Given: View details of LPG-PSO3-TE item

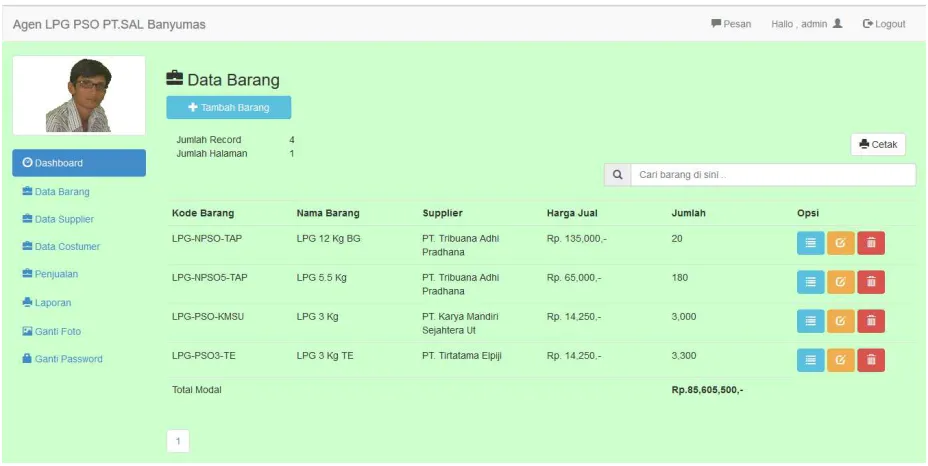Looking at the screenshot, I should point(810,360).
